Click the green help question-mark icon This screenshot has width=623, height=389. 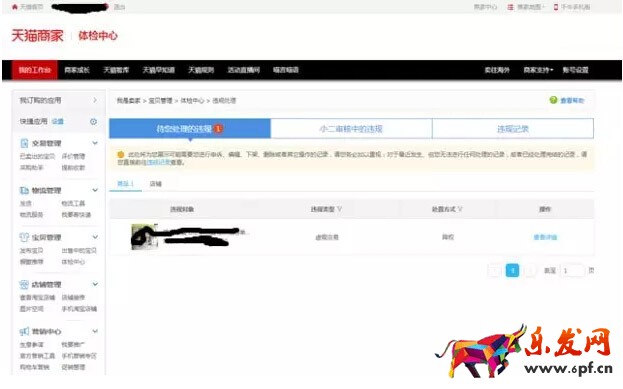(x=553, y=100)
